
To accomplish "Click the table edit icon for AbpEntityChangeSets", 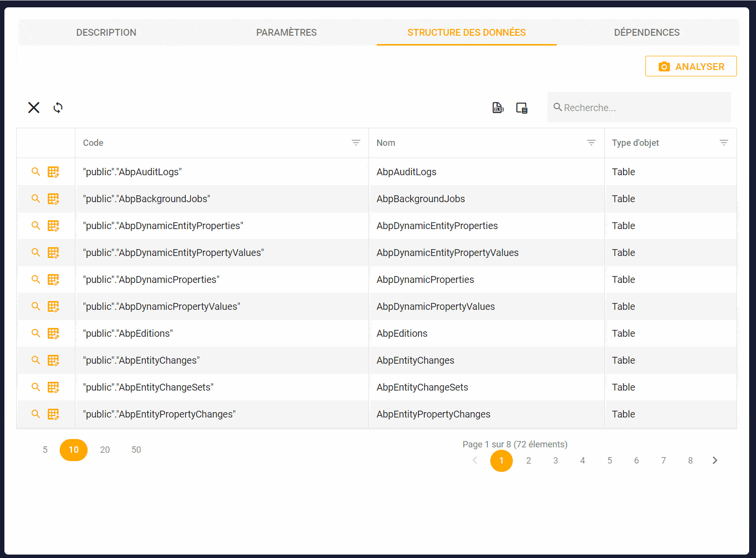I will pyautogui.click(x=53, y=387).
